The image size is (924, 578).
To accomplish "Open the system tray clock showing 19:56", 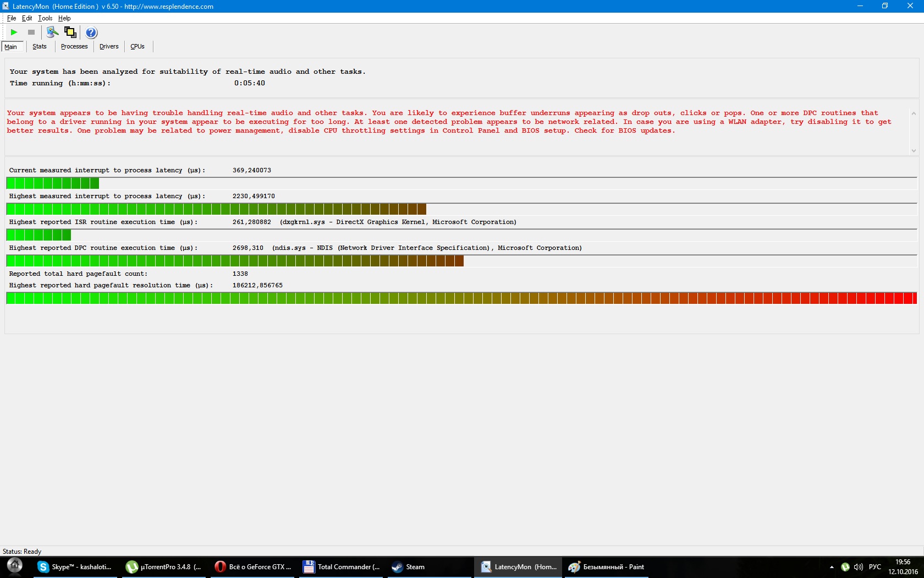I will (x=903, y=567).
